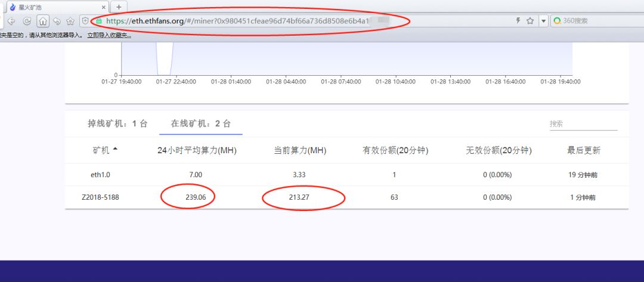Select the 星火矿池 browser tab
This screenshot has height=282, width=644.
coord(57,7)
